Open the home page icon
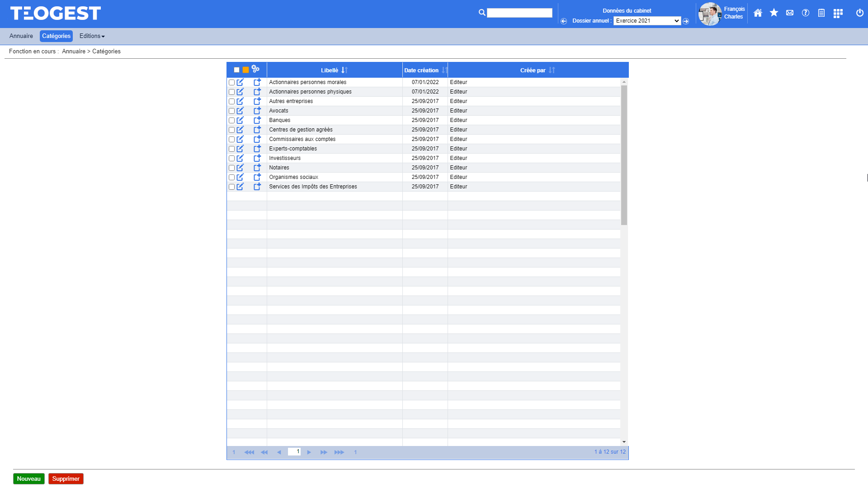Image resolution: width=868 pixels, height=488 pixels. point(758,13)
